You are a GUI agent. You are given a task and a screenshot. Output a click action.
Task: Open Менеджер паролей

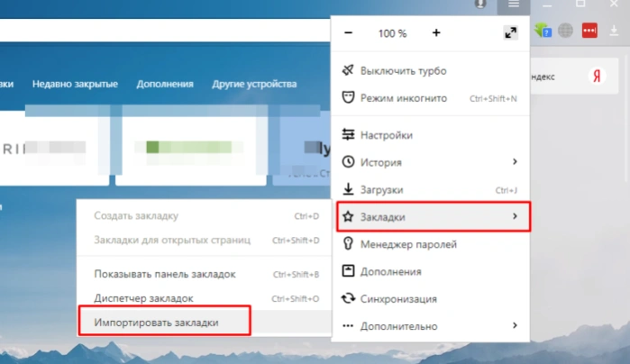coord(430,244)
